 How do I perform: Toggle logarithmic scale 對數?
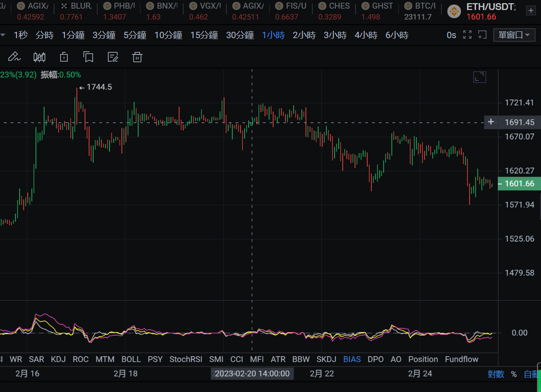[496, 374]
